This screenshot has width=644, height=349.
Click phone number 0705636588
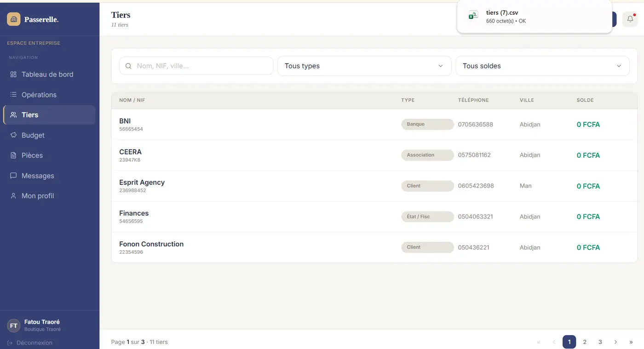[x=476, y=125]
